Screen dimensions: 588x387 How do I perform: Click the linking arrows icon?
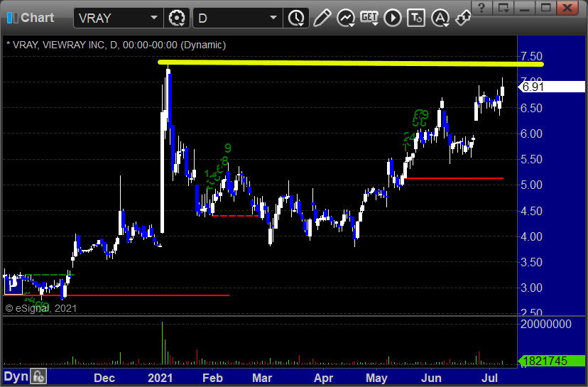click(x=463, y=18)
